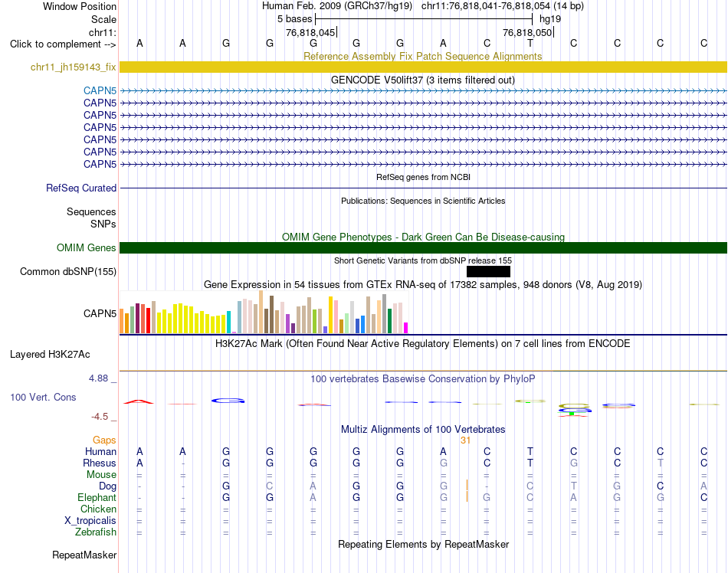Open the Reference Assembly Fix Patch Sequence Alignments title
The height and width of the screenshot is (573, 728).
[422, 56]
